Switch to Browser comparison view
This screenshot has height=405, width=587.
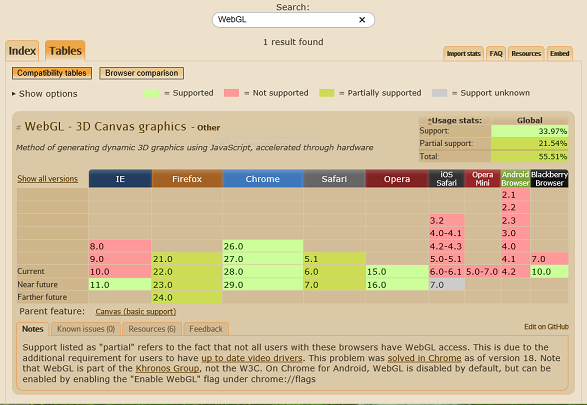pos(142,73)
